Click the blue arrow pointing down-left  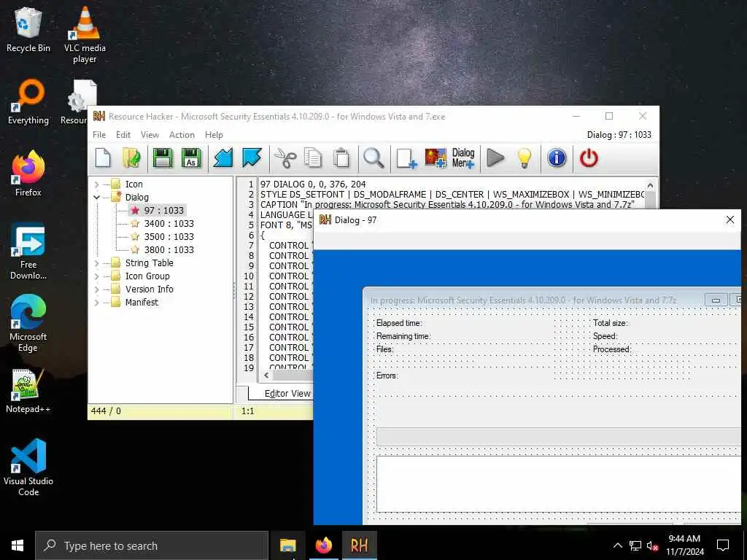point(222,158)
